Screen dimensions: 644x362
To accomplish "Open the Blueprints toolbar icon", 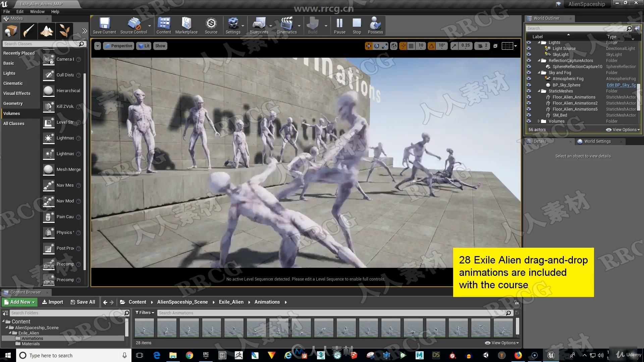I will click(x=259, y=25).
